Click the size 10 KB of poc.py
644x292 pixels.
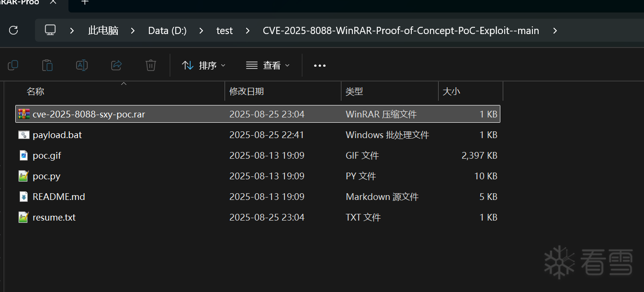pyautogui.click(x=486, y=176)
